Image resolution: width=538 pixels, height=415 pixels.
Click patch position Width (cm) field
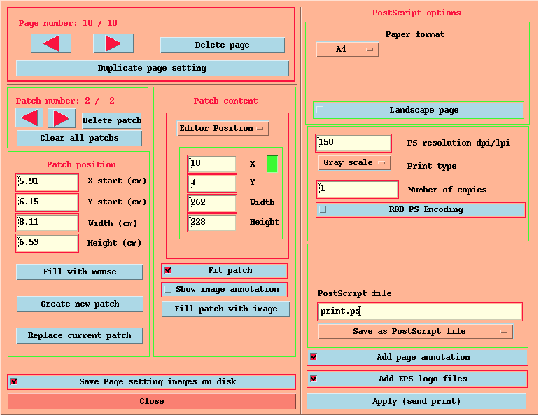47,223
